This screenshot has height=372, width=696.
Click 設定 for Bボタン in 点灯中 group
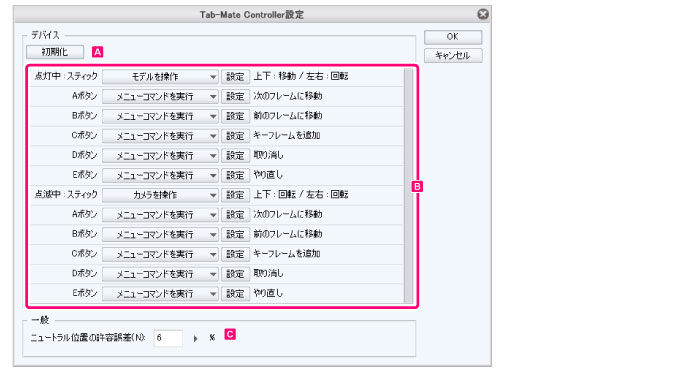tap(235, 116)
